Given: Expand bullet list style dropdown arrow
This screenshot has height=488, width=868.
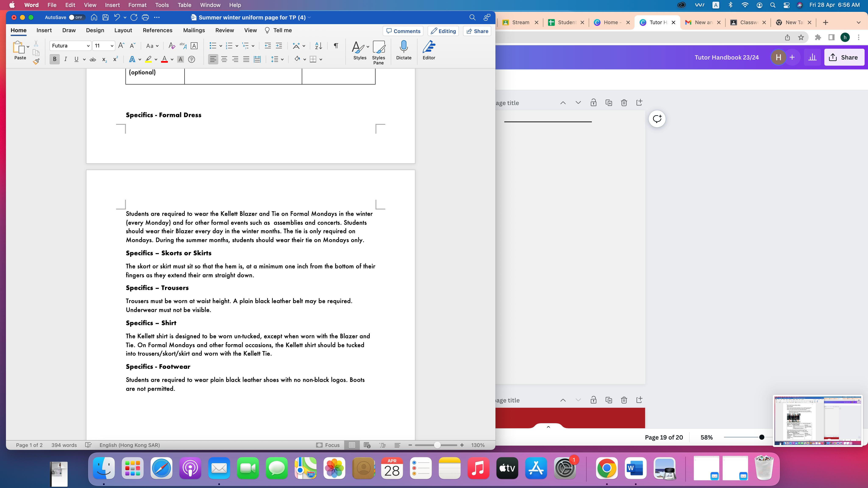Looking at the screenshot, I should coord(221,46).
